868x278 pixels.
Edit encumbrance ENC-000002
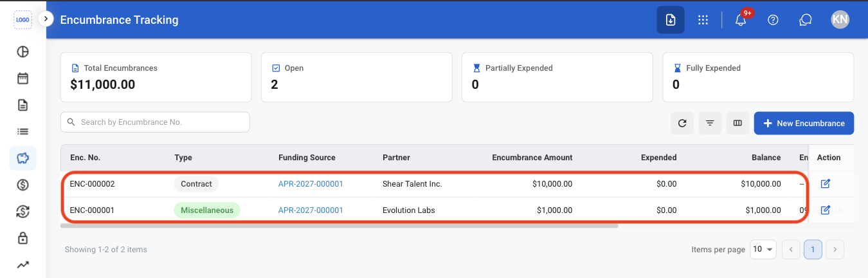(826, 184)
